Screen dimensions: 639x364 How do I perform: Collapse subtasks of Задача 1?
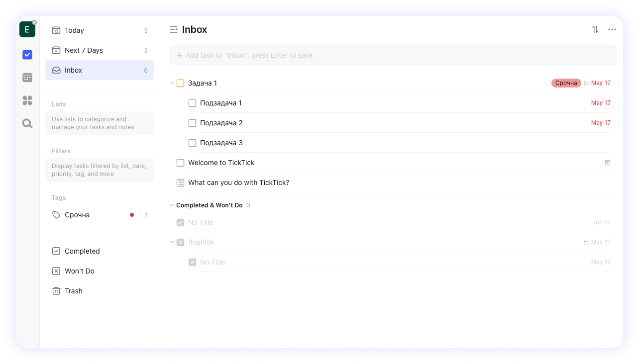[x=172, y=83]
